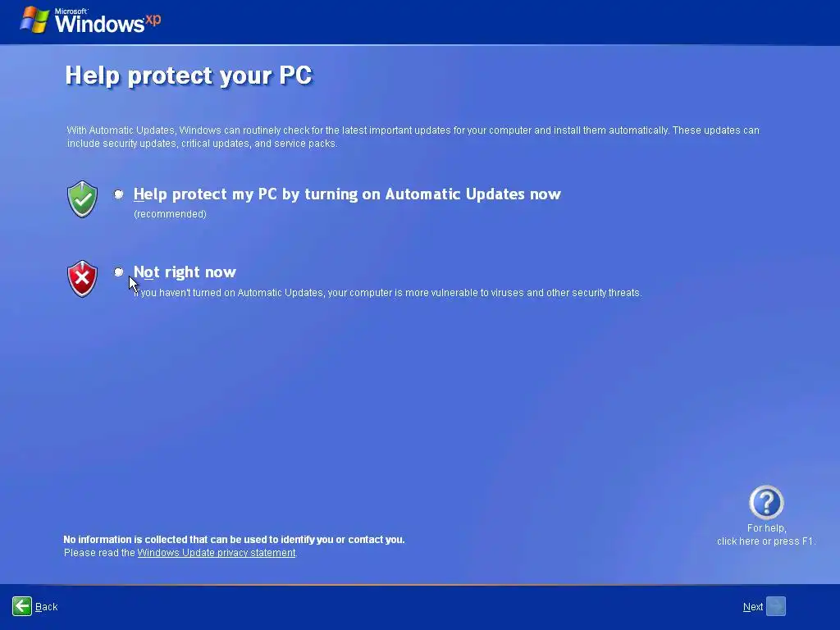Image resolution: width=840 pixels, height=630 pixels.
Task: Click the 'Help protect your PC' heading
Action: (189, 75)
